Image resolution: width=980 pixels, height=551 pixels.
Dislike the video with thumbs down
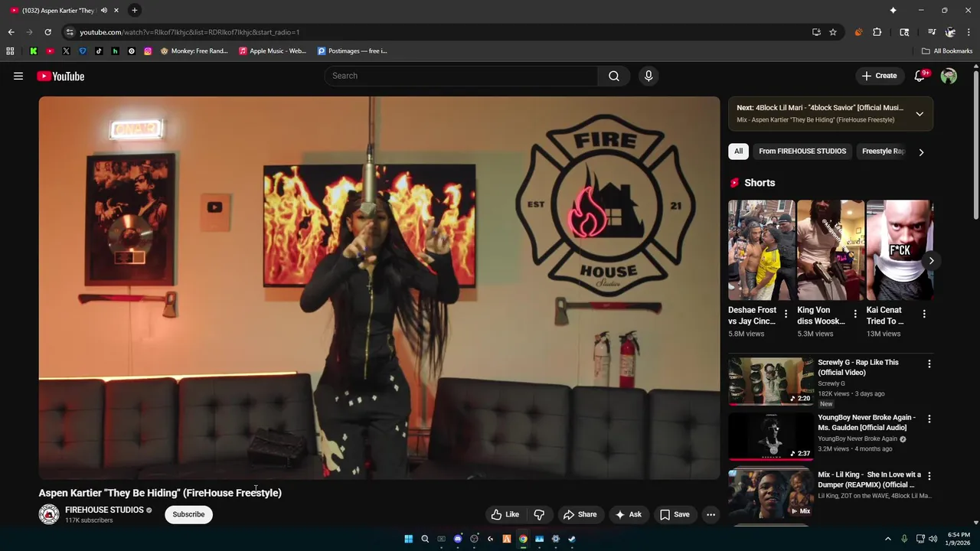tap(539, 514)
